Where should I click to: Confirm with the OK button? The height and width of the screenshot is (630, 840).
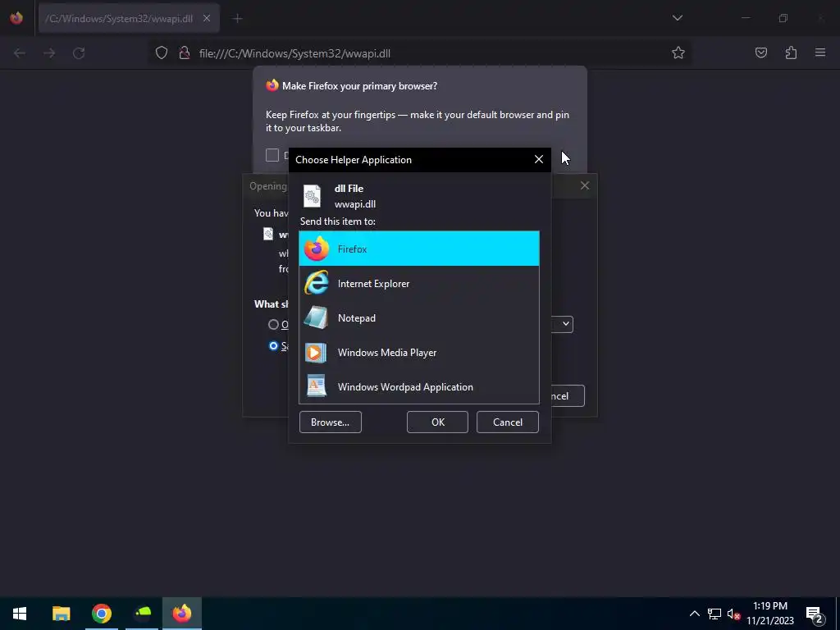coord(438,422)
